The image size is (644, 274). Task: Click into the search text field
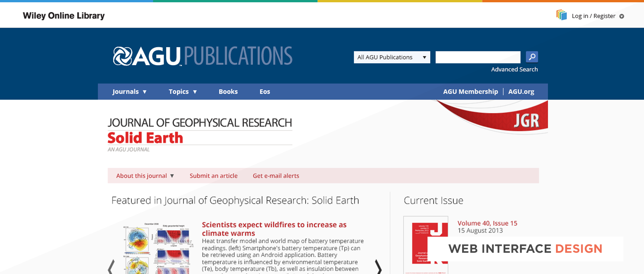click(x=478, y=57)
